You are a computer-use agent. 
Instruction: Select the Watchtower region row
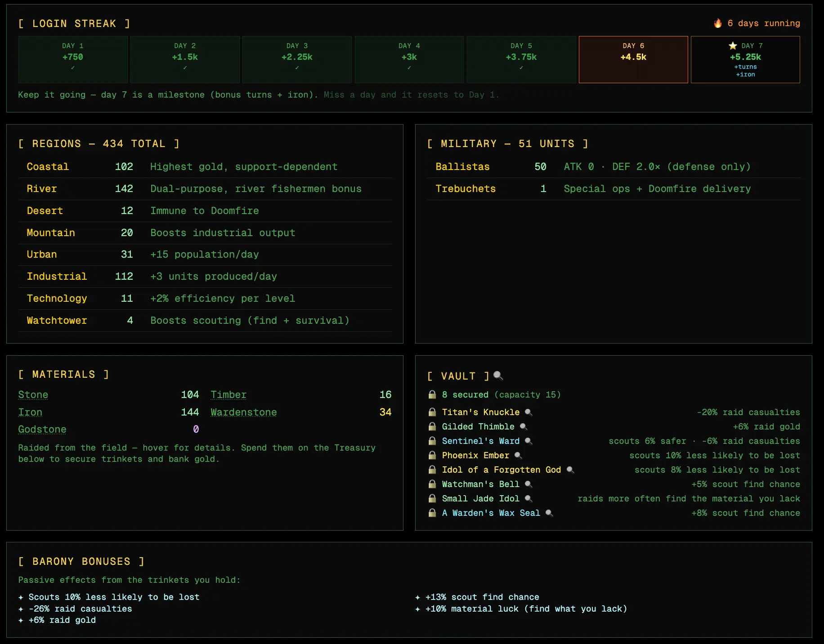205,321
